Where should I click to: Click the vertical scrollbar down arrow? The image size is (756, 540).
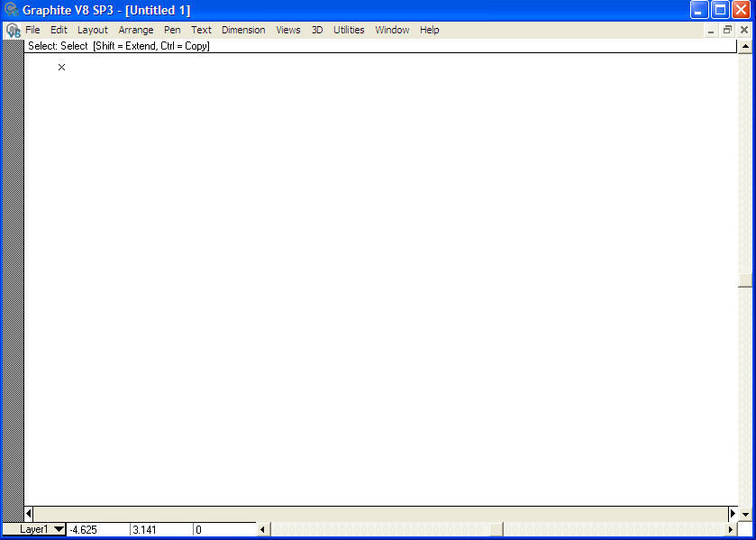tap(745, 514)
